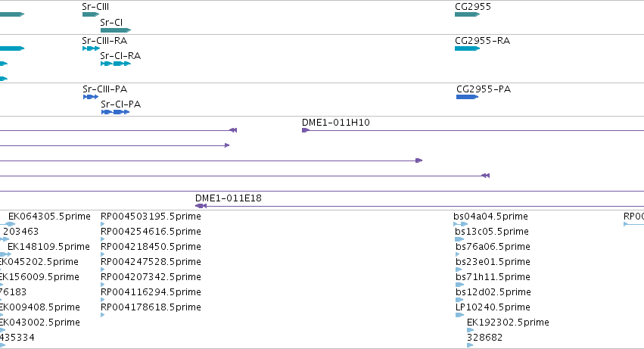This screenshot has width=644, height=349.
Task: Click the RP004218450.5prime EST arrow
Action: pyautogui.click(x=103, y=254)
